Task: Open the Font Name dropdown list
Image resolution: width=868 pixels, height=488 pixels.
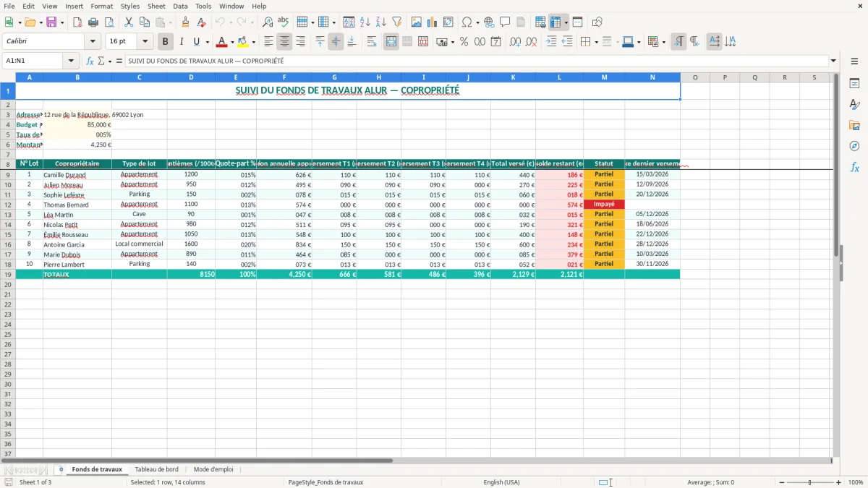Action: 93,42
